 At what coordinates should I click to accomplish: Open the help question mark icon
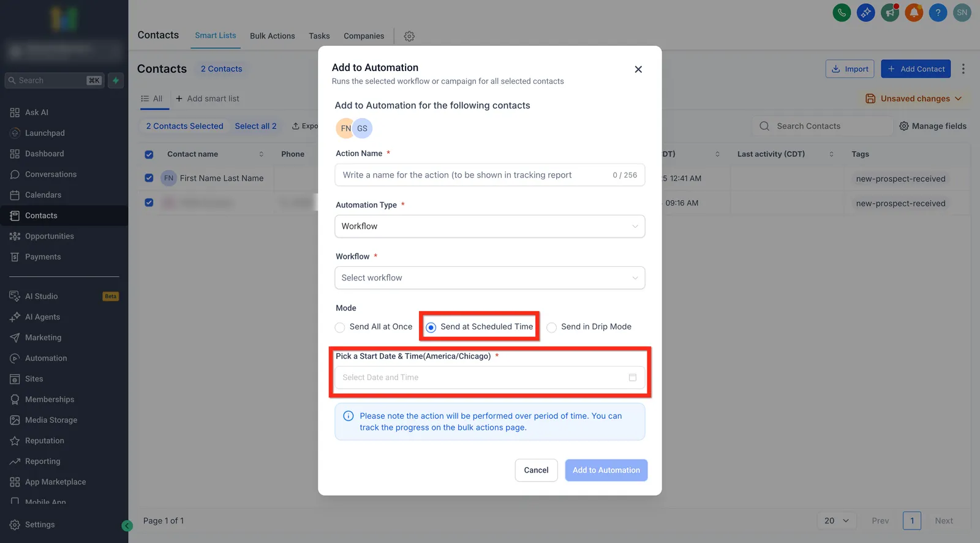(938, 12)
